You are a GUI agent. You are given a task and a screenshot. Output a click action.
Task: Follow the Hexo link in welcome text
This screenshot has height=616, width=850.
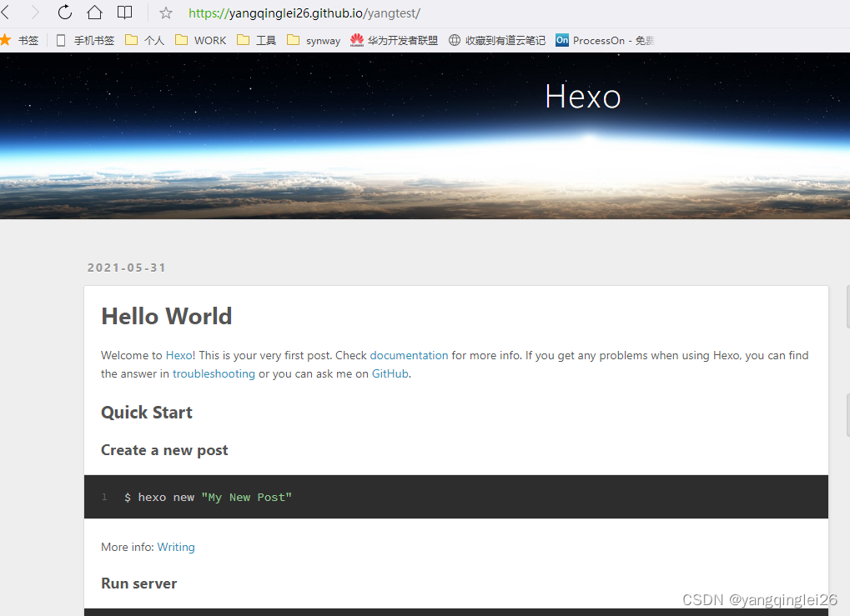click(x=179, y=355)
